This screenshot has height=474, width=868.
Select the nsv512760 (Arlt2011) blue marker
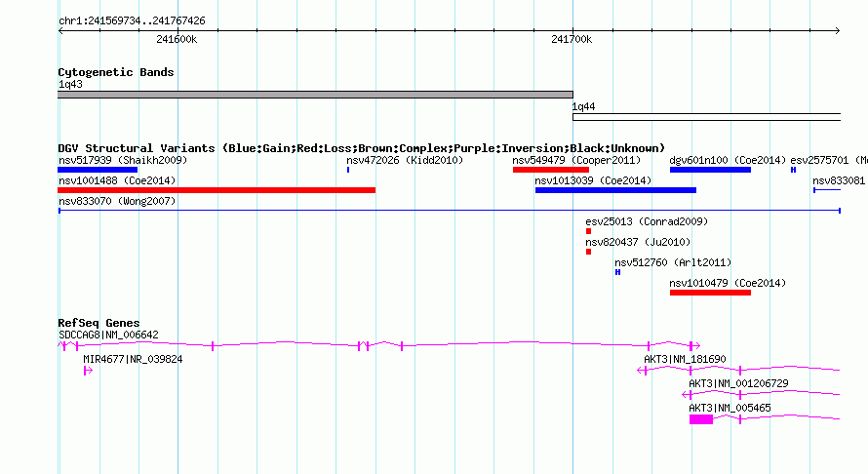617,272
